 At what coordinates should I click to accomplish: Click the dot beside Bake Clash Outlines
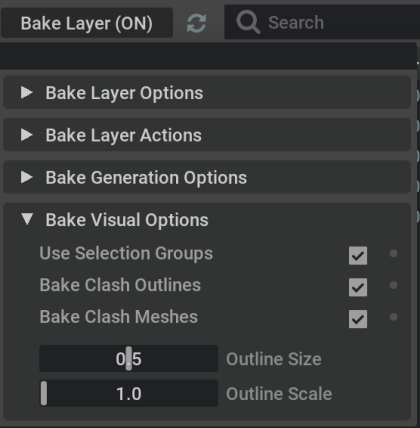point(393,285)
